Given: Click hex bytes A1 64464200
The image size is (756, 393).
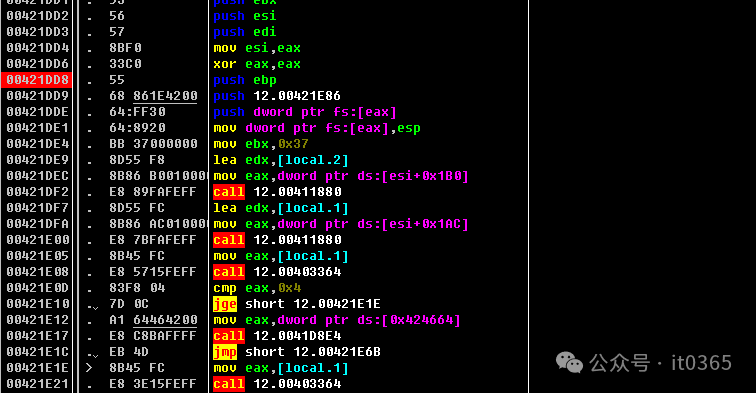Looking at the screenshot, I should 153,320.
